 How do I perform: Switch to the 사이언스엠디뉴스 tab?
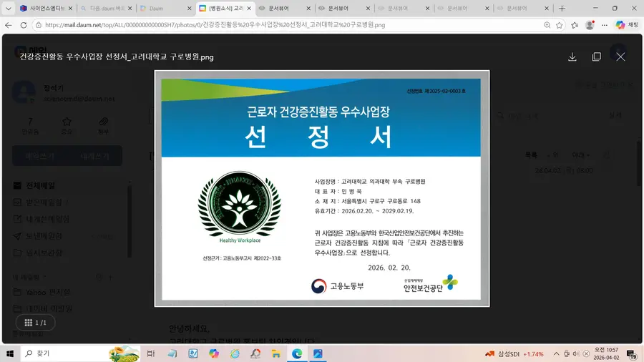click(x=42, y=8)
